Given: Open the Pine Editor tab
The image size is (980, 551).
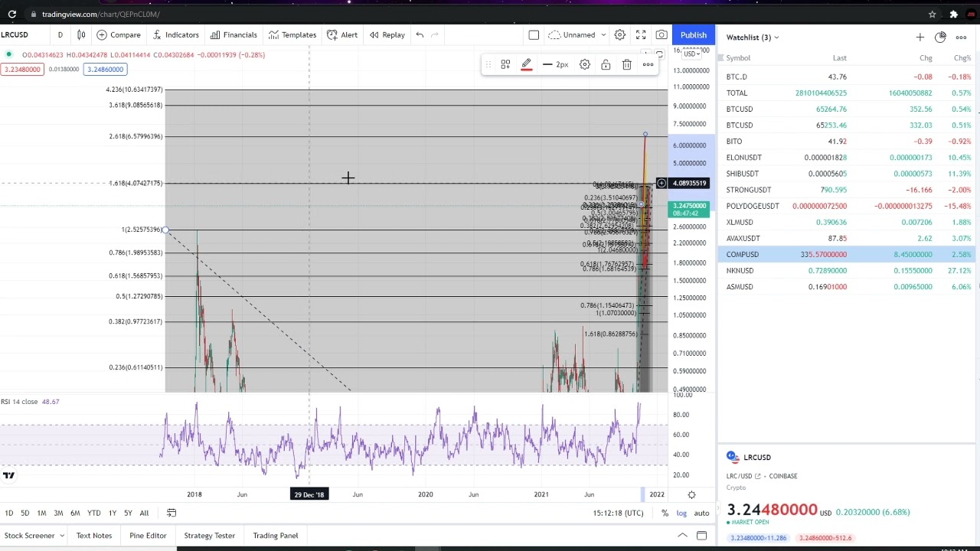Looking at the screenshot, I should [x=148, y=536].
